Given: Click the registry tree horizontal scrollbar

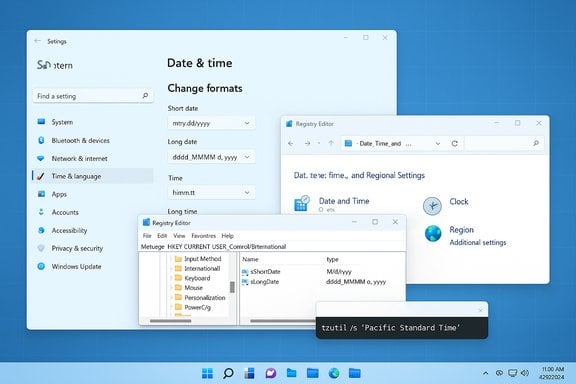Looking at the screenshot, I should (x=171, y=321).
